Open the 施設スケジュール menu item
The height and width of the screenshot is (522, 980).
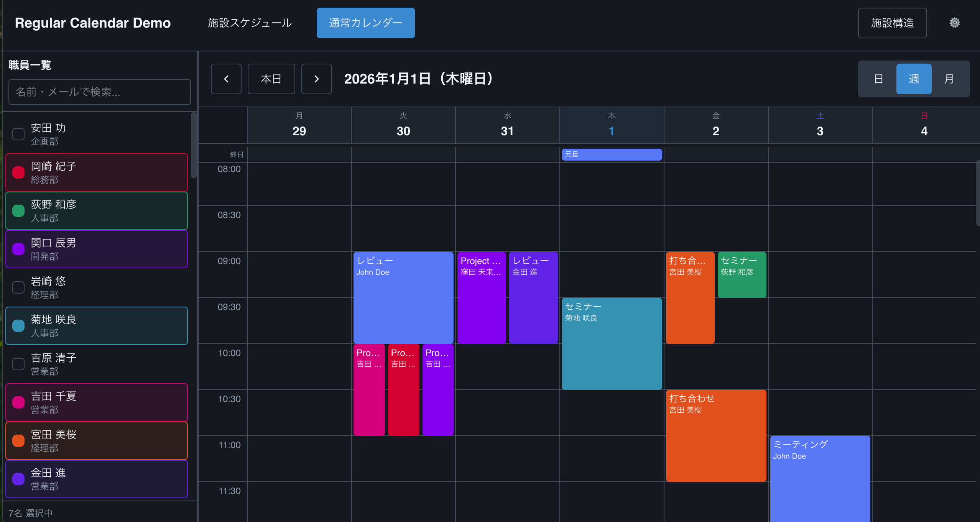pos(250,23)
